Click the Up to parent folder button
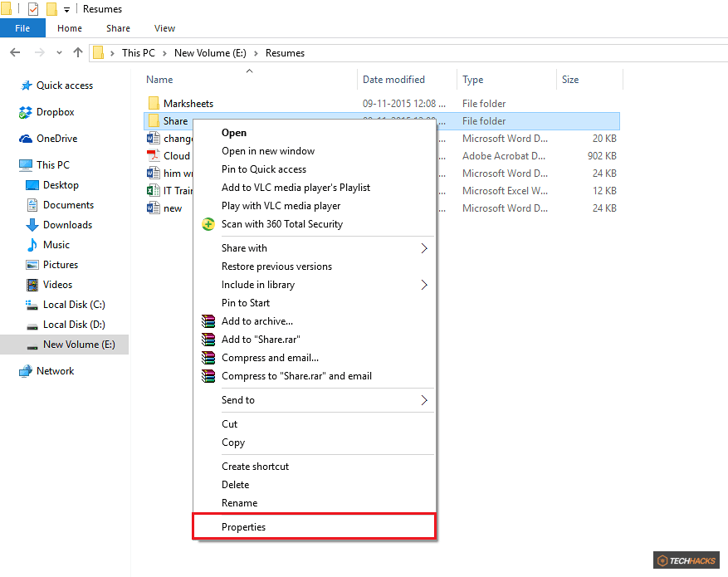The image size is (728, 577). pyautogui.click(x=77, y=52)
